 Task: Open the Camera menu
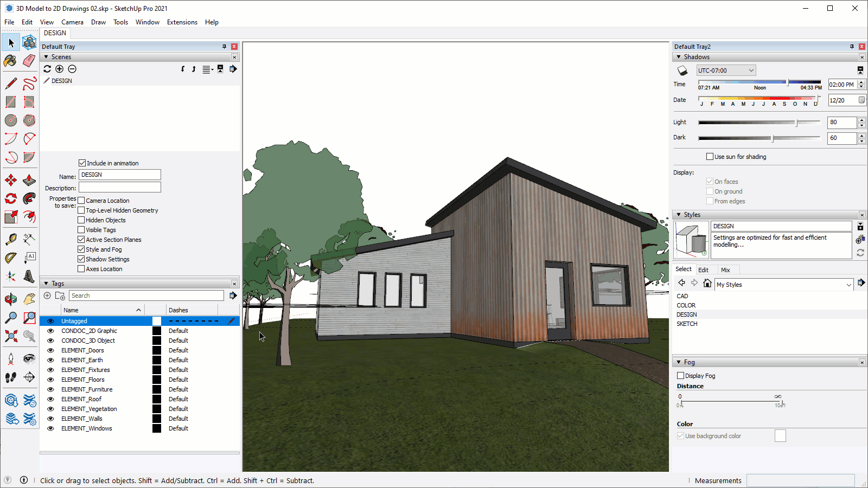pyautogui.click(x=72, y=22)
